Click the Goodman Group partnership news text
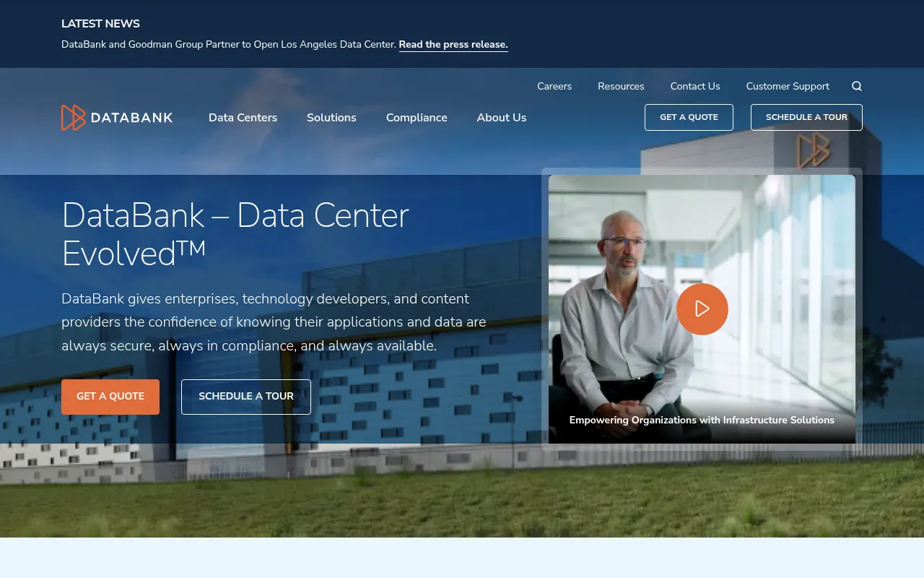Screen dimensions: 924x578 click(x=229, y=45)
